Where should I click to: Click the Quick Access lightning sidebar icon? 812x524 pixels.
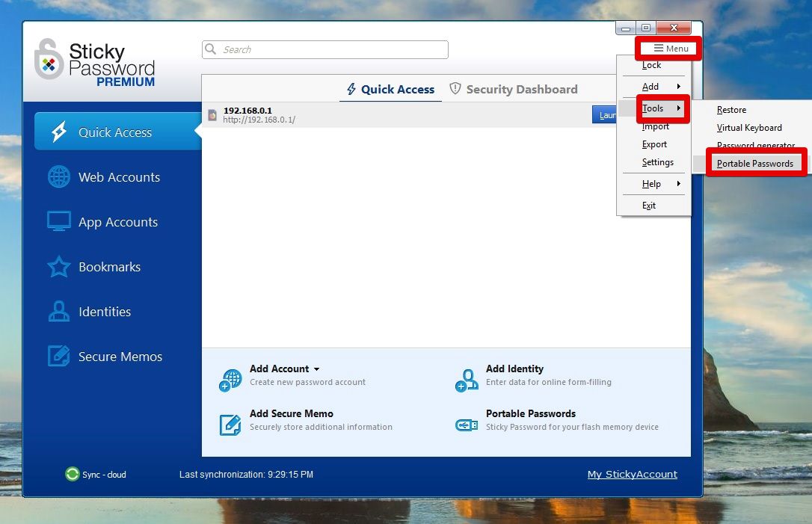coord(59,132)
